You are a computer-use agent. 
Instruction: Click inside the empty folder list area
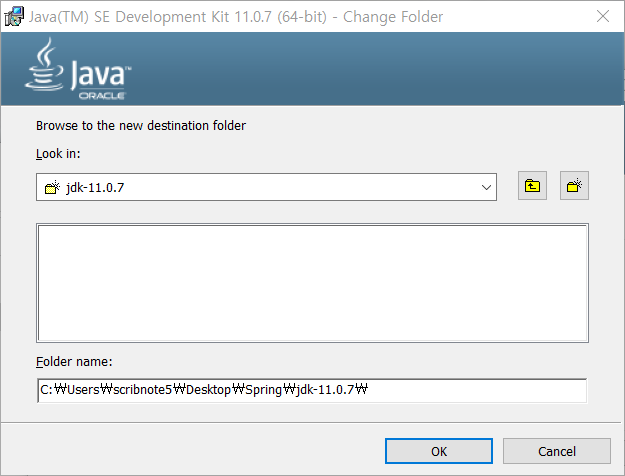click(312, 283)
